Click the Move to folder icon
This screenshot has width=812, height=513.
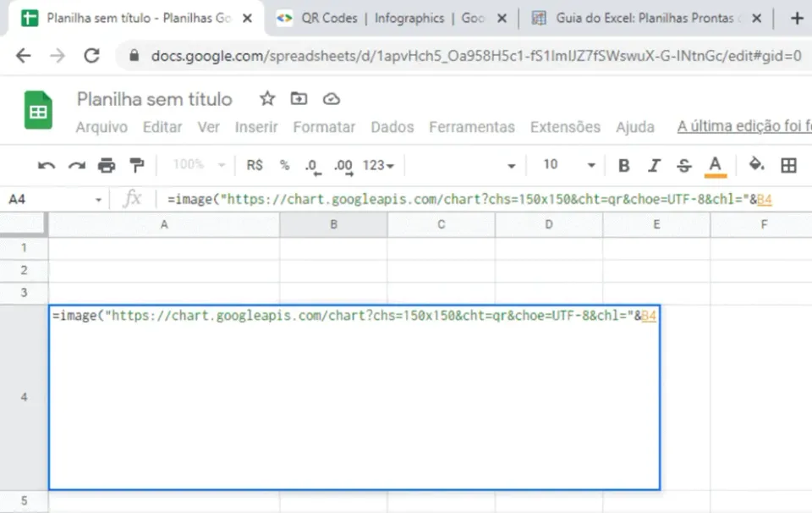(299, 98)
